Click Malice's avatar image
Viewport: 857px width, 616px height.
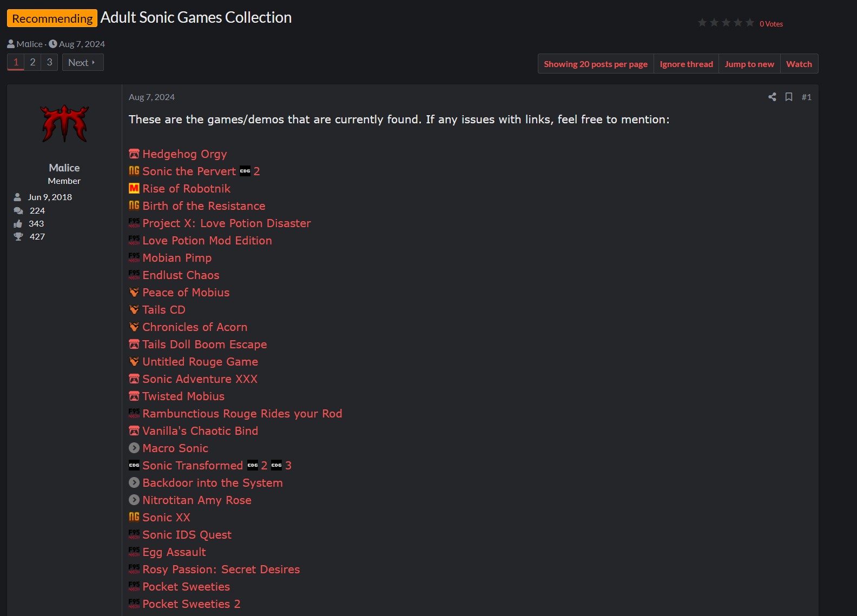pos(64,123)
